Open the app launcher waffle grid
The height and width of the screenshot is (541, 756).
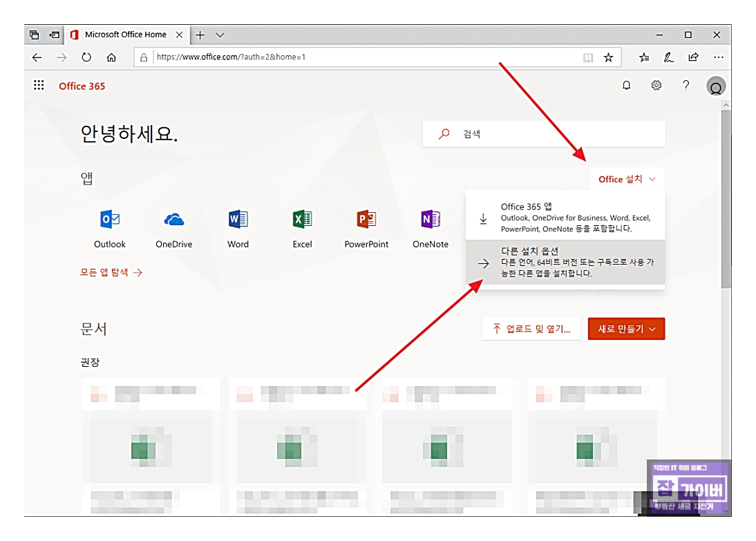(39, 86)
